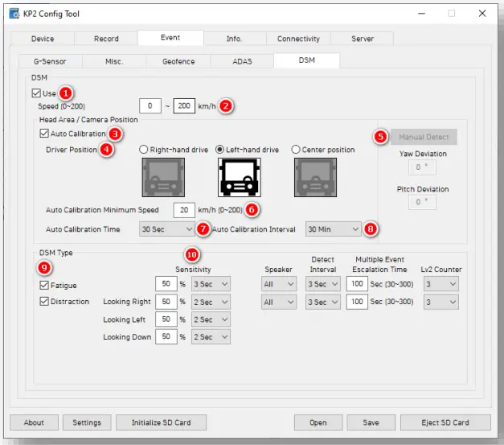Image resolution: width=504 pixels, height=445 pixels.
Task: Open the Distraction Detect Interval dropdown
Action: (x=322, y=302)
